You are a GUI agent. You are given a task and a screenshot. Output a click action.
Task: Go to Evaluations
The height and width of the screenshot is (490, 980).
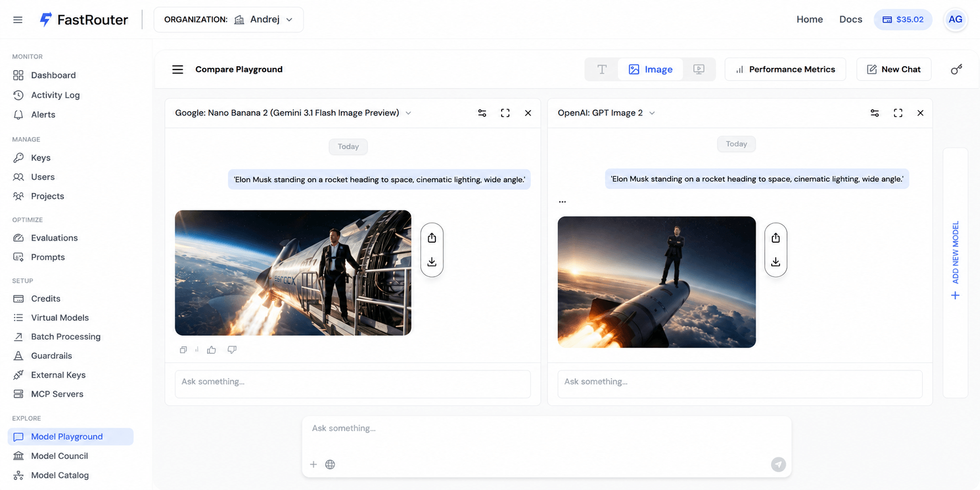(x=54, y=238)
